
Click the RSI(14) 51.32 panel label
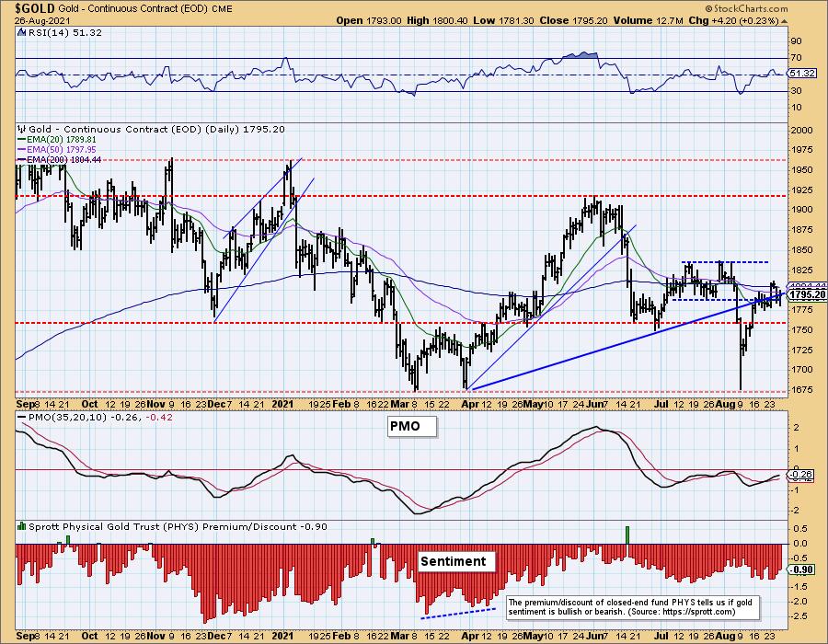point(64,33)
